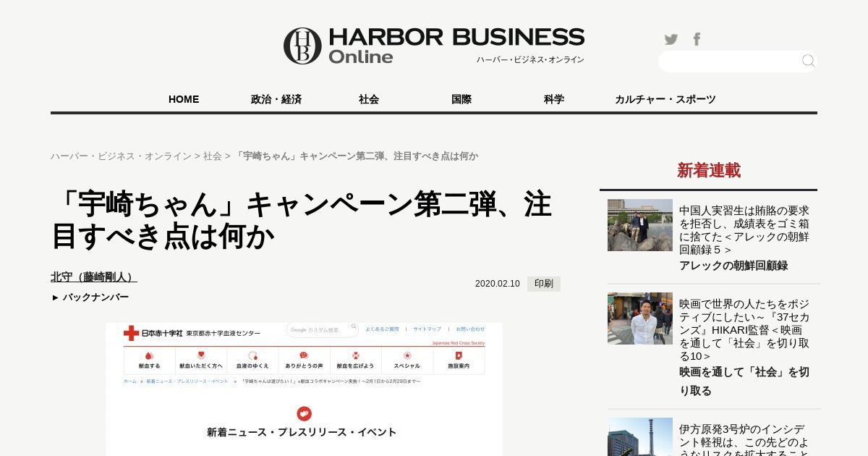Click the article title 「宇崎ちゃん」キャンペーン第二弾
Screen dimensions: 868x456
coord(302,220)
